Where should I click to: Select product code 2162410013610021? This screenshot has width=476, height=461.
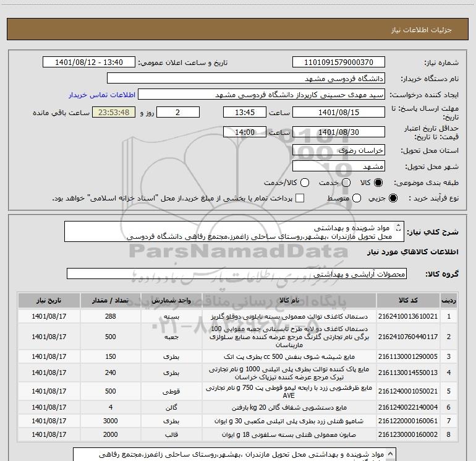click(x=408, y=316)
